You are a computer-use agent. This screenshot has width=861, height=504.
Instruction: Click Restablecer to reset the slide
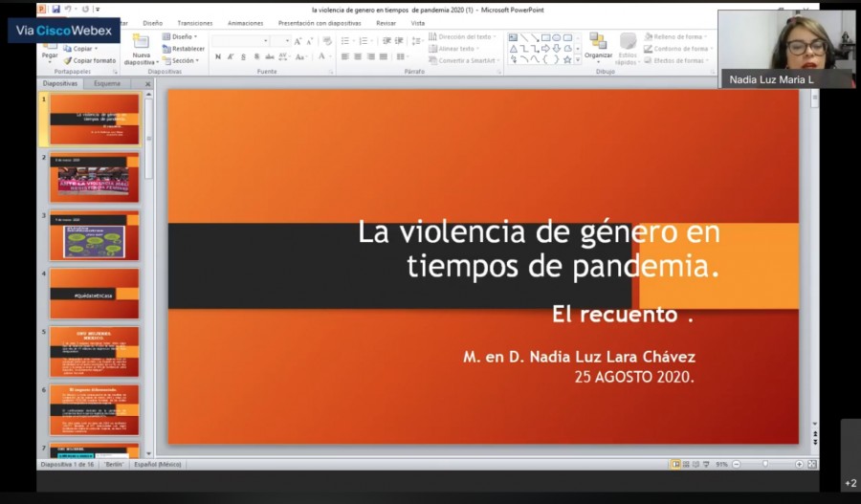click(184, 49)
